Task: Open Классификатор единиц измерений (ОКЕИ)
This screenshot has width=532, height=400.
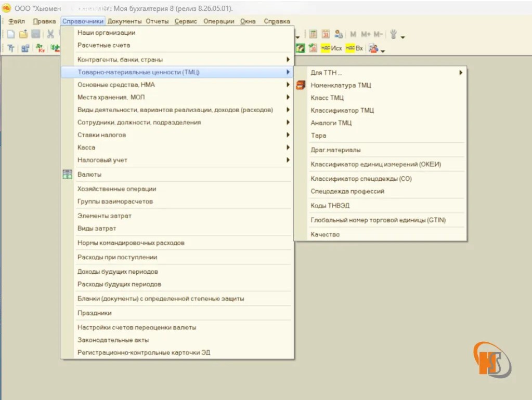Action: point(380,164)
